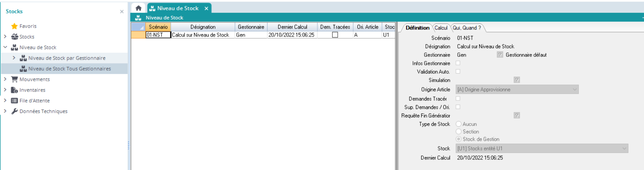Open the Stock dropdown list
Screen dimensions: 644x170
tap(624, 148)
